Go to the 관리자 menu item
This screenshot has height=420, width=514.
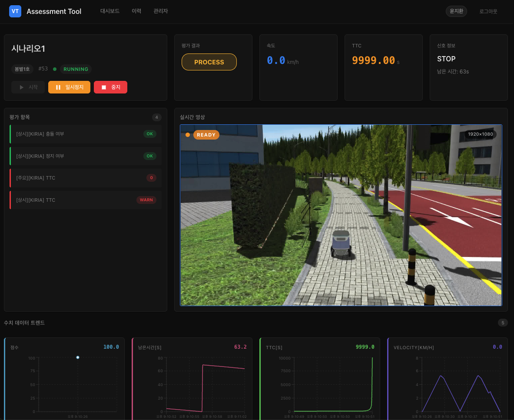click(161, 11)
